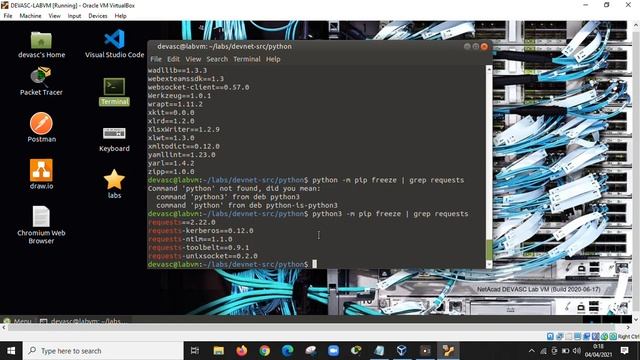Image resolution: width=640 pixels, height=360 pixels.
Task: Click the taskbar clock and date
Action: pyautogui.click(x=598, y=351)
